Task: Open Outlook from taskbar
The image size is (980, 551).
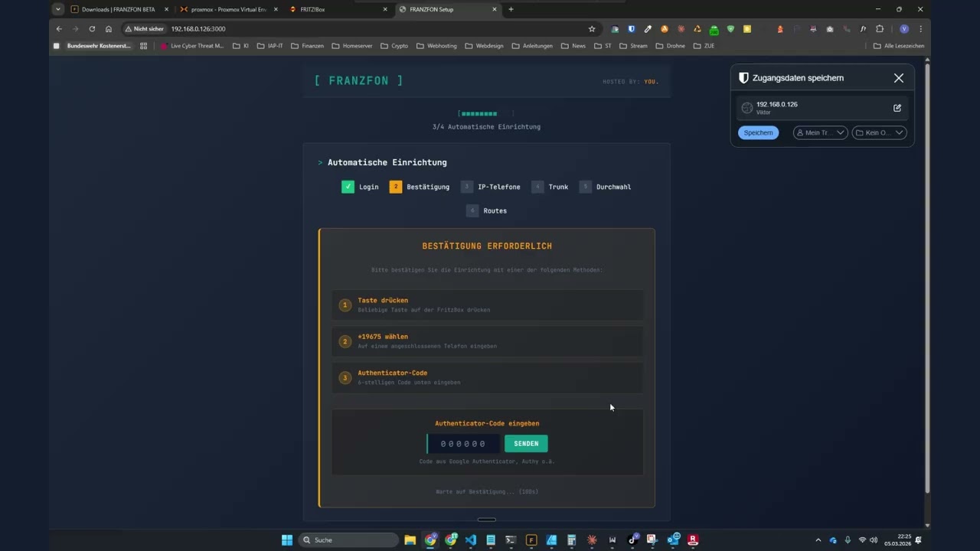Action: (672, 540)
